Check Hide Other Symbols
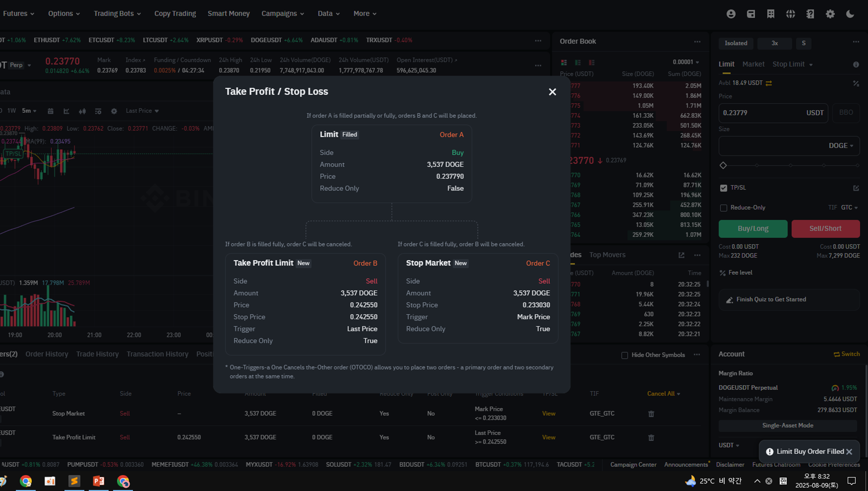The height and width of the screenshot is (491, 868). (x=625, y=355)
